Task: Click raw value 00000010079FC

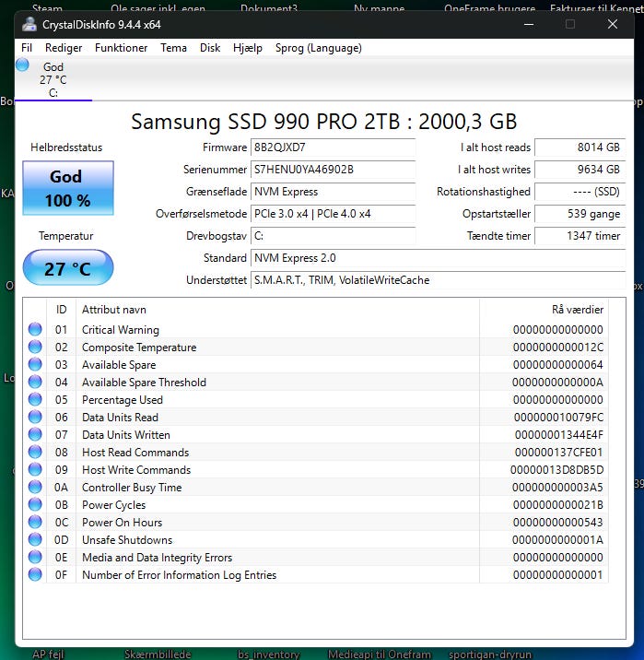Action: (558, 418)
